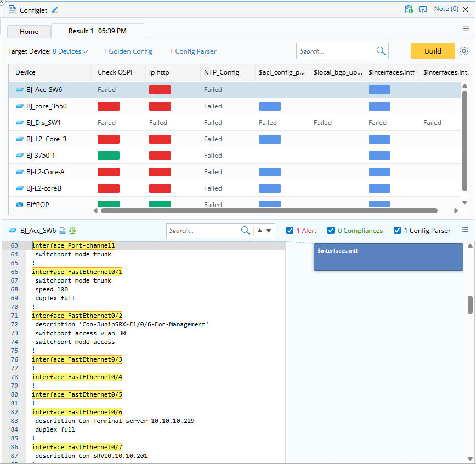The width and height of the screenshot is (476, 464).
Task: Click the pop-out window icon beside Note
Action: point(423,9)
